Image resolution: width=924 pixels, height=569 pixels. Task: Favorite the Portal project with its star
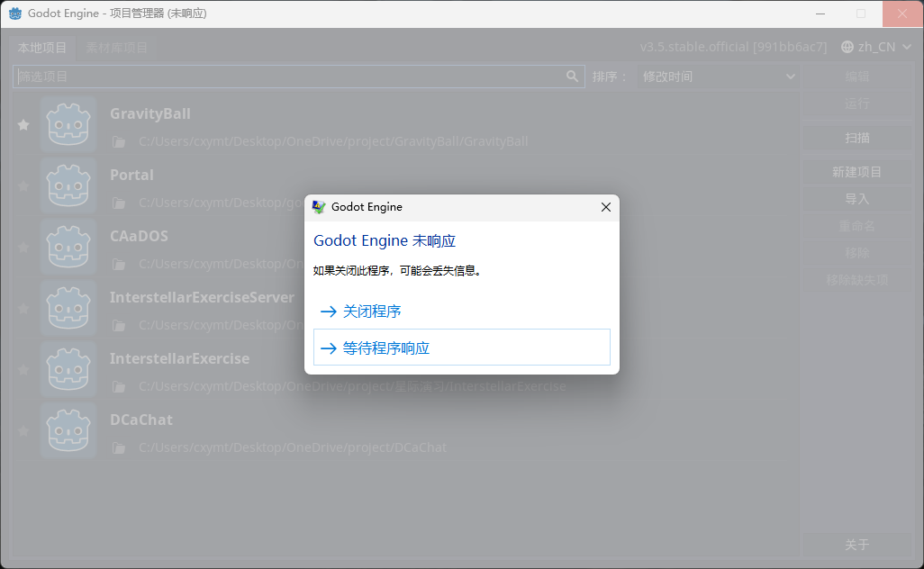[23, 185]
